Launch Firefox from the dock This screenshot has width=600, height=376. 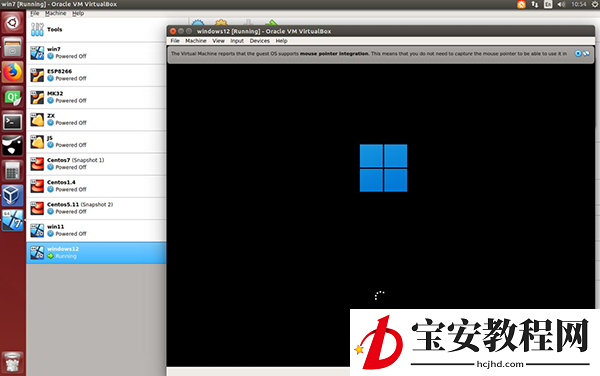(12, 72)
